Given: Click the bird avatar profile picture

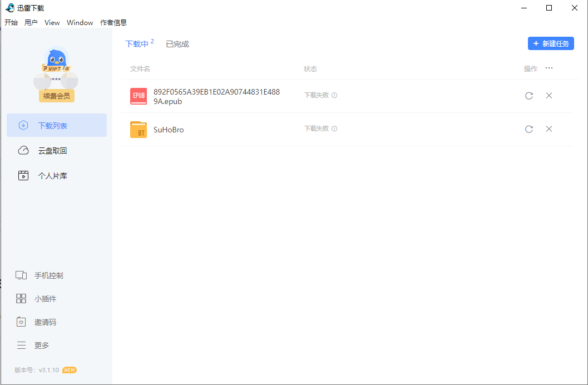Looking at the screenshot, I should pos(57,58).
